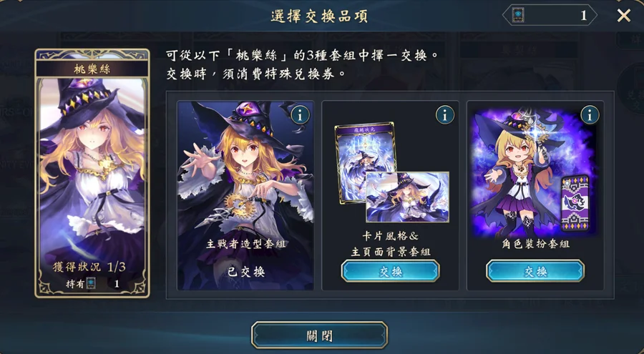Select the home background landscape thumbnail
644x354 pixels.
tap(407, 197)
